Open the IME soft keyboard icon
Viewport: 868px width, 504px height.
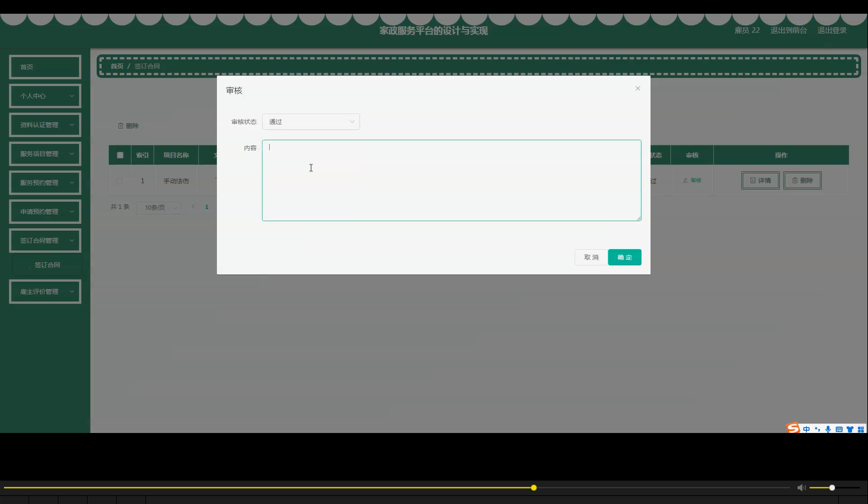click(x=839, y=429)
